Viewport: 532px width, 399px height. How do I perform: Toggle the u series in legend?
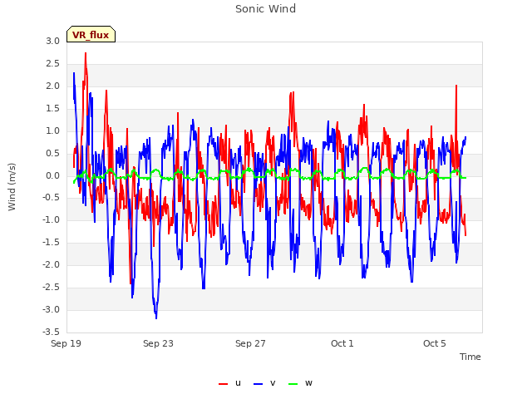[229, 383]
